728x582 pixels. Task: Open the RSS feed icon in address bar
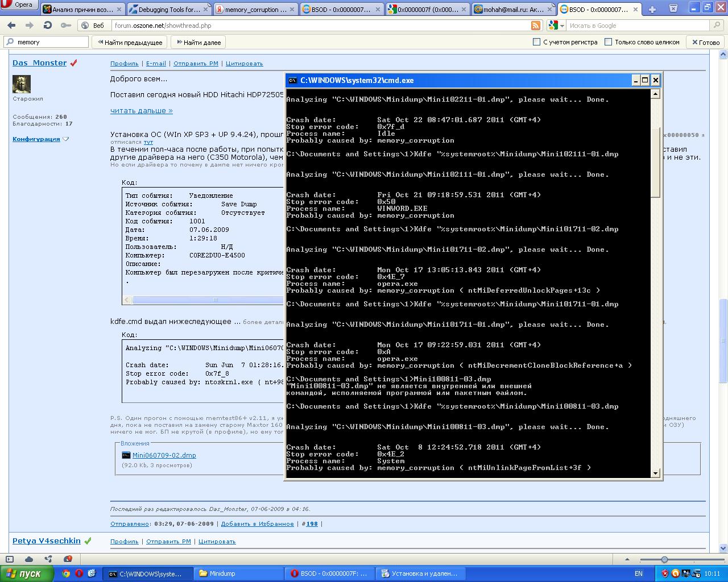pyautogui.click(x=535, y=26)
